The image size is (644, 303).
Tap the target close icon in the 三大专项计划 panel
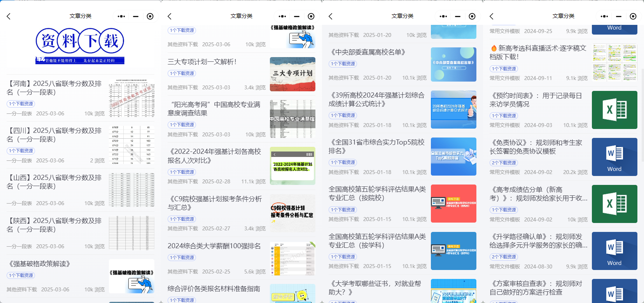pyautogui.click(x=311, y=16)
